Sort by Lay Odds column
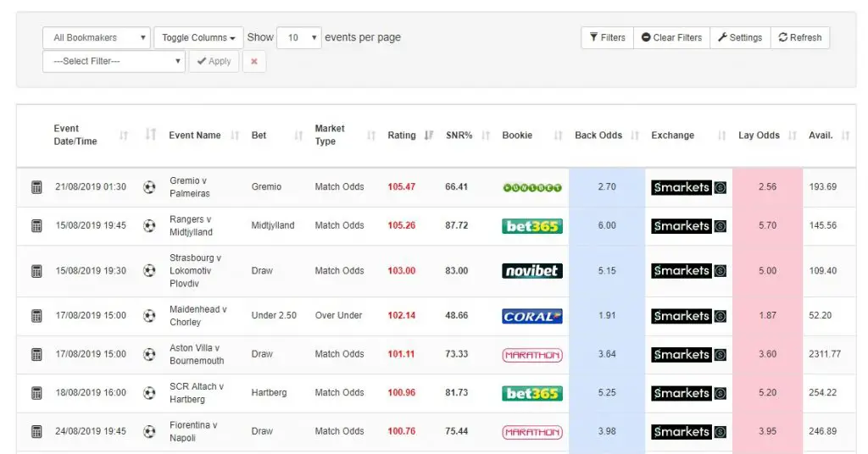The height and width of the screenshot is (454, 868). [x=767, y=135]
